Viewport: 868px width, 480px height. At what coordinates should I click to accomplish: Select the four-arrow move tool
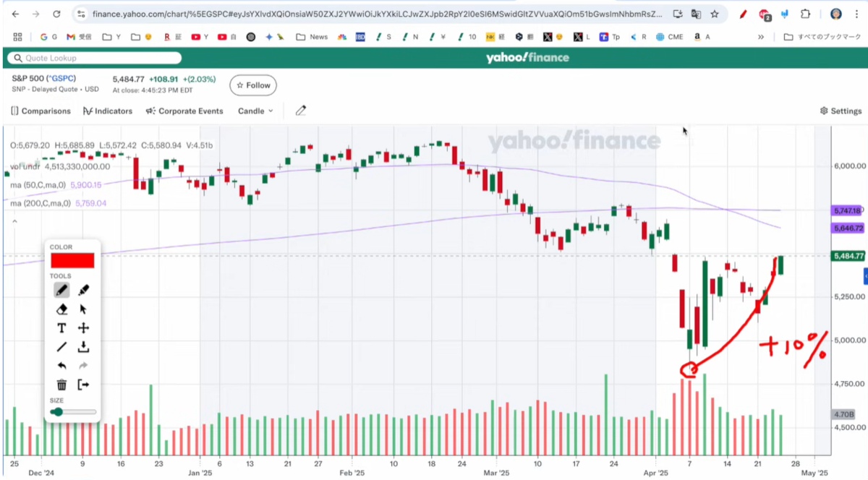84,328
